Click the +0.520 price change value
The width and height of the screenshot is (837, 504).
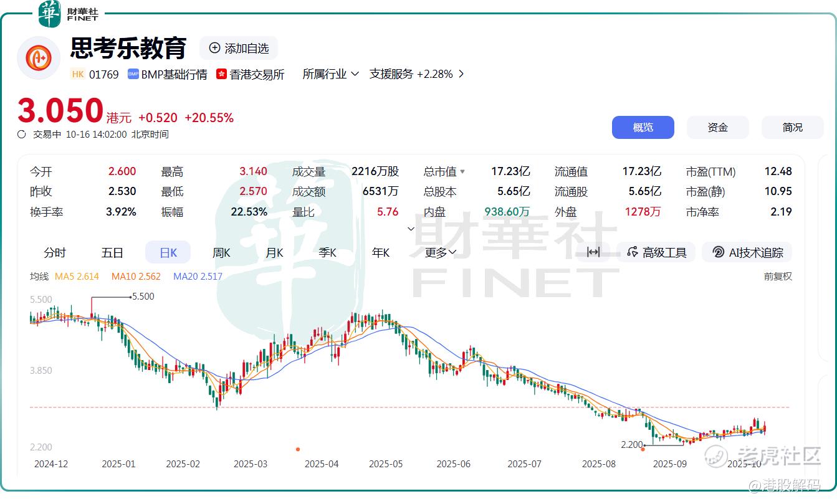pos(158,118)
